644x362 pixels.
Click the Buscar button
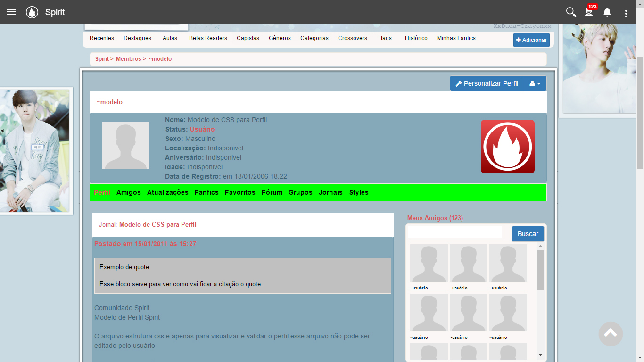(528, 234)
